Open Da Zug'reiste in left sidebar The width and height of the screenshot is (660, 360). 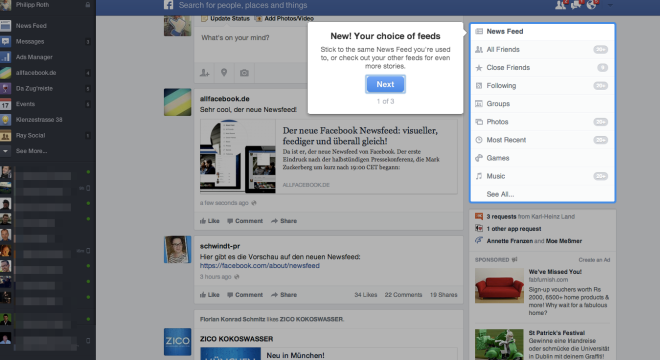[x=34, y=88]
